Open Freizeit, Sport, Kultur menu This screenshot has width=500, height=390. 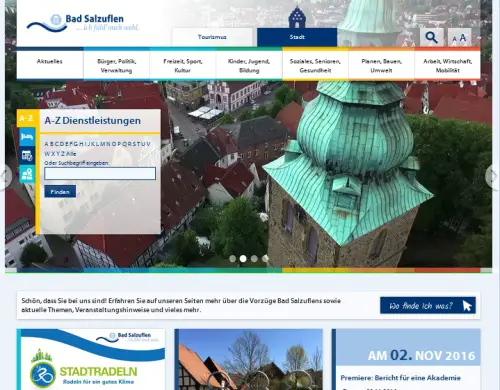tap(183, 65)
